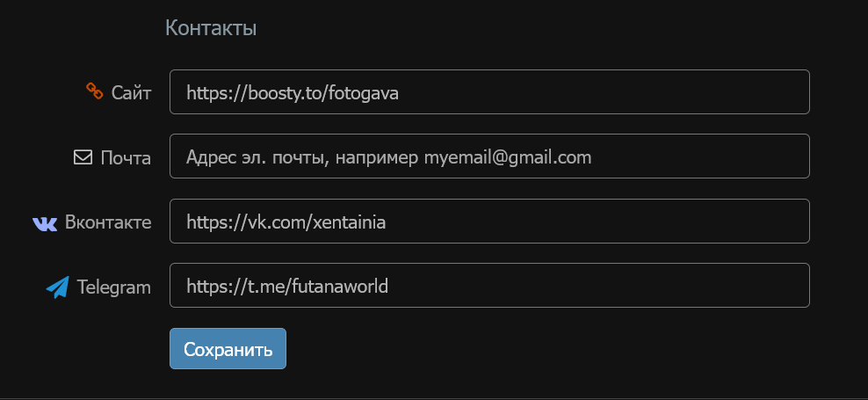This screenshot has height=400, width=868.
Task: Click the Контакты section heading
Action: pos(211,28)
